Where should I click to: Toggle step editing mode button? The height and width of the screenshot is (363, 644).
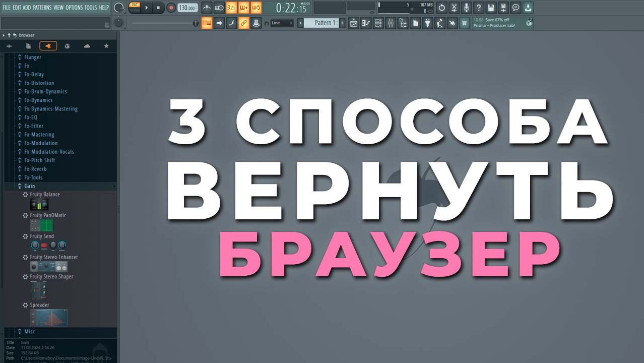click(231, 23)
